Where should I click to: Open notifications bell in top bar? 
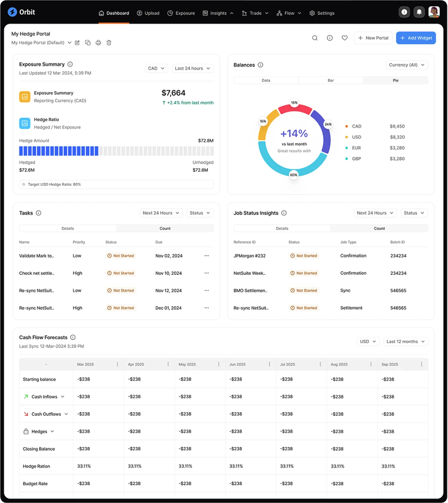[x=419, y=12]
